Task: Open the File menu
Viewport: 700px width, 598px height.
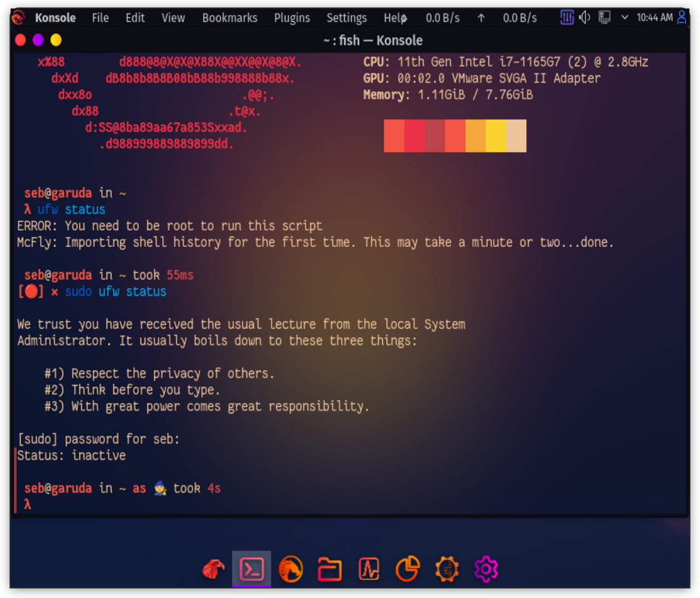Action: tap(100, 18)
